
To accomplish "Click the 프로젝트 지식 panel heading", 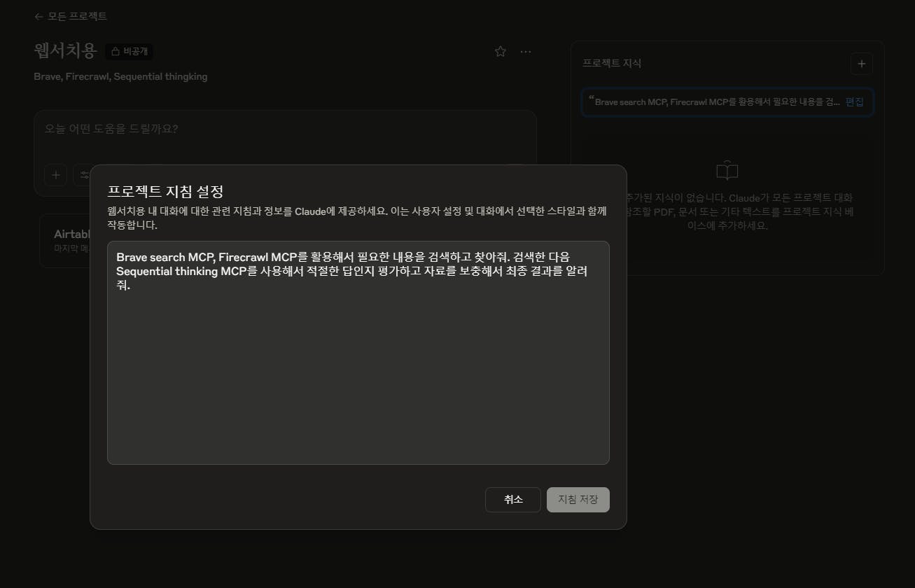I will [x=612, y=63].
